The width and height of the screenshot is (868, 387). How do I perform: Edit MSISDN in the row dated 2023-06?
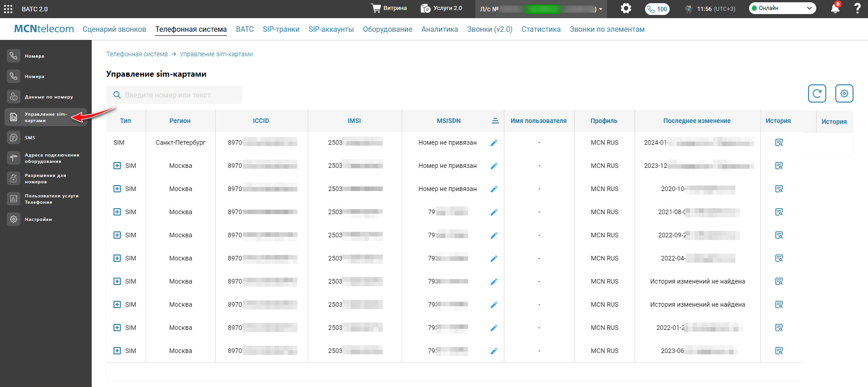click(x=494, y=351)
